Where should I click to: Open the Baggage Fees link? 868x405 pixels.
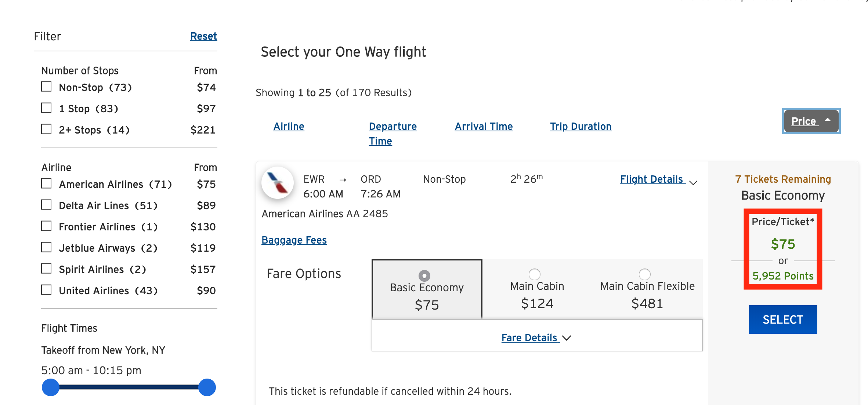(294, 240)
